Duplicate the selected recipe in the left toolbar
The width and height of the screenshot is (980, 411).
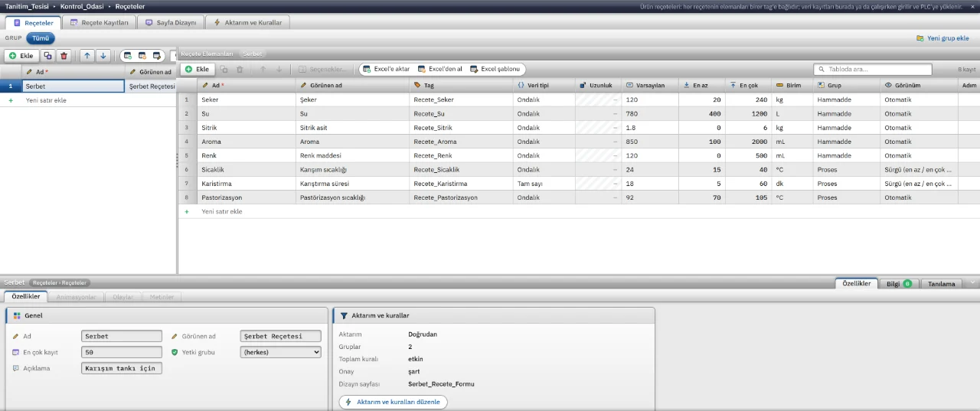point(47,56)
